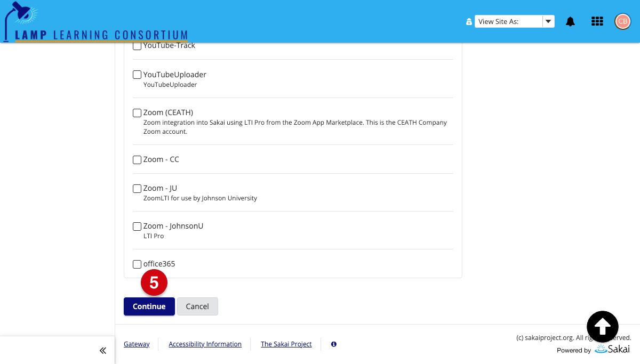Check the Zoom - JohnsonU checkbox
The height and width of the screenshot is (364, 640).
click(x=137, y=227)
